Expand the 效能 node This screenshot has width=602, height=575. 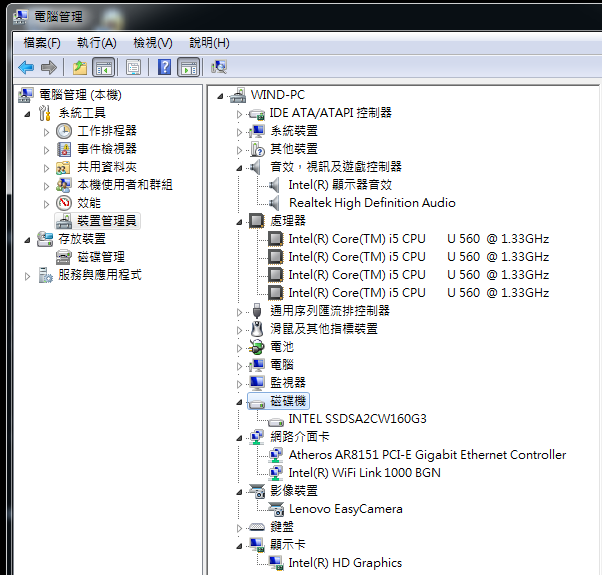[46, 204]
